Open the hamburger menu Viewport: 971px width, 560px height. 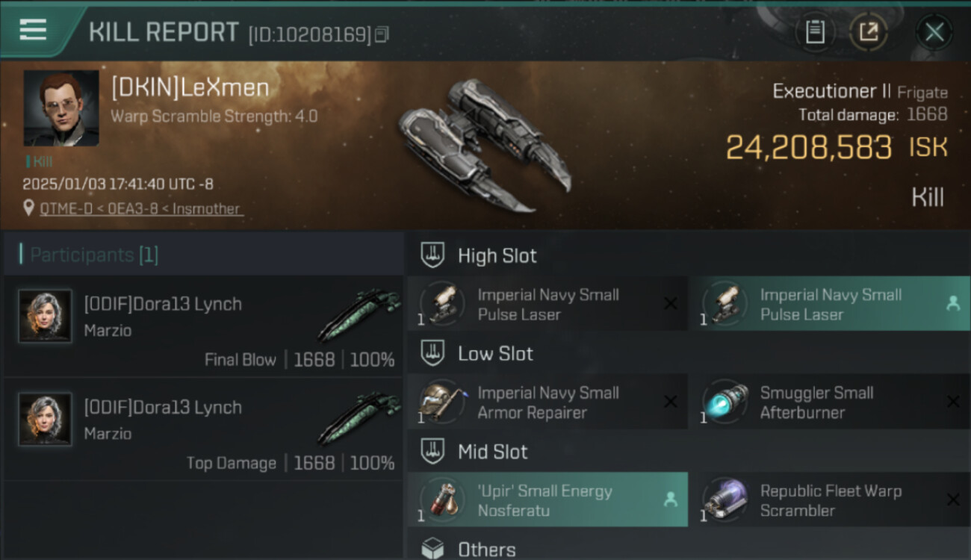[33, 31]
